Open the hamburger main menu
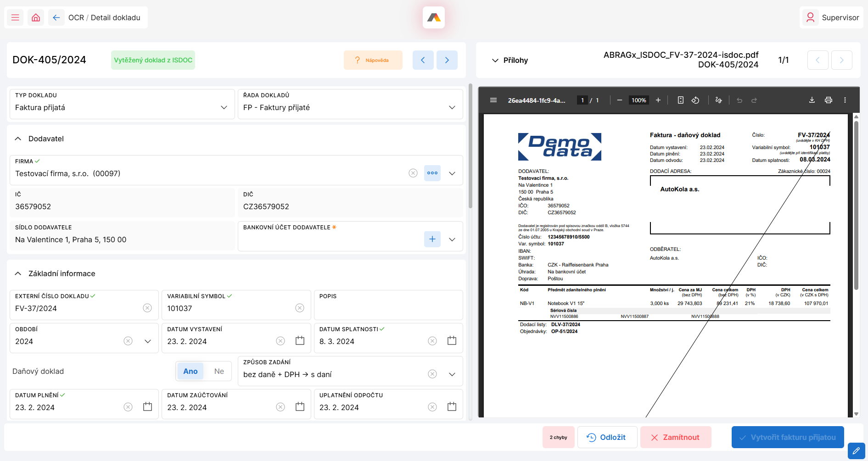The height and width of the screenshot is (461, 868). tap(15, 17)
